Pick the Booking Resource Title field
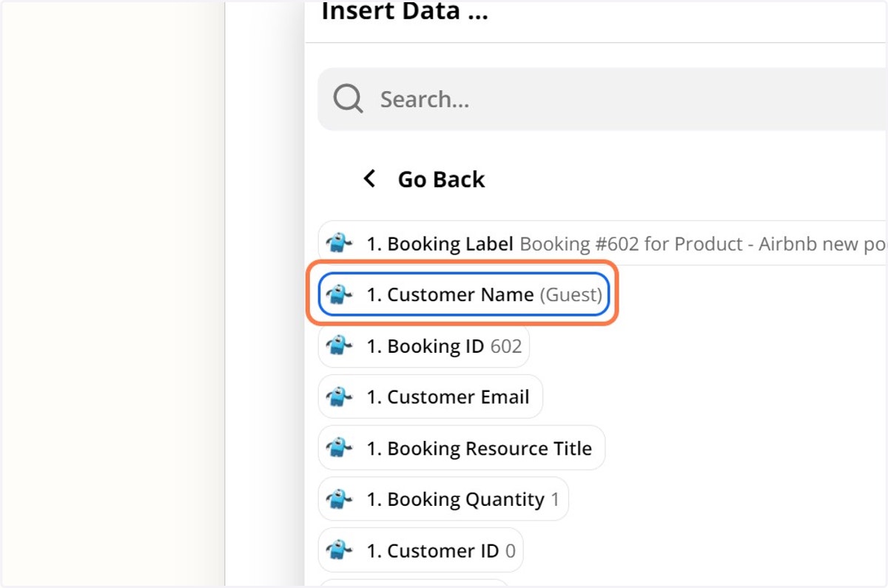The image size is (888, 588). [462, 447]
